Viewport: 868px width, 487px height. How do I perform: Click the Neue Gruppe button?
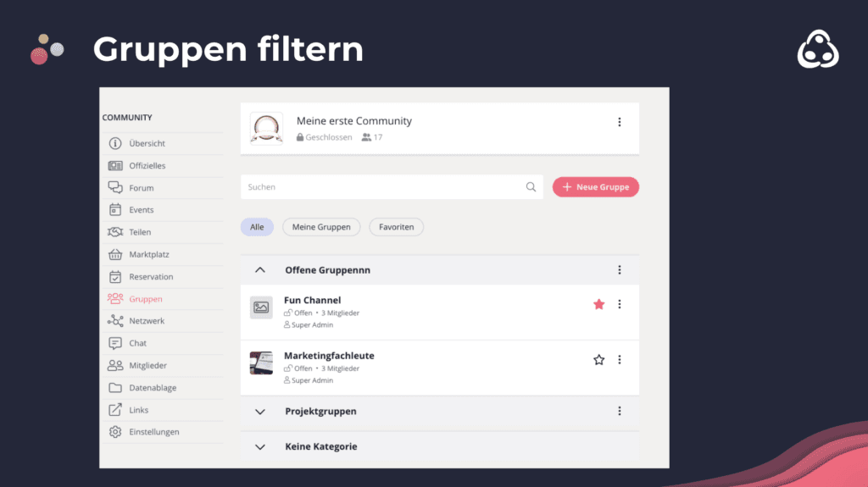596,187
